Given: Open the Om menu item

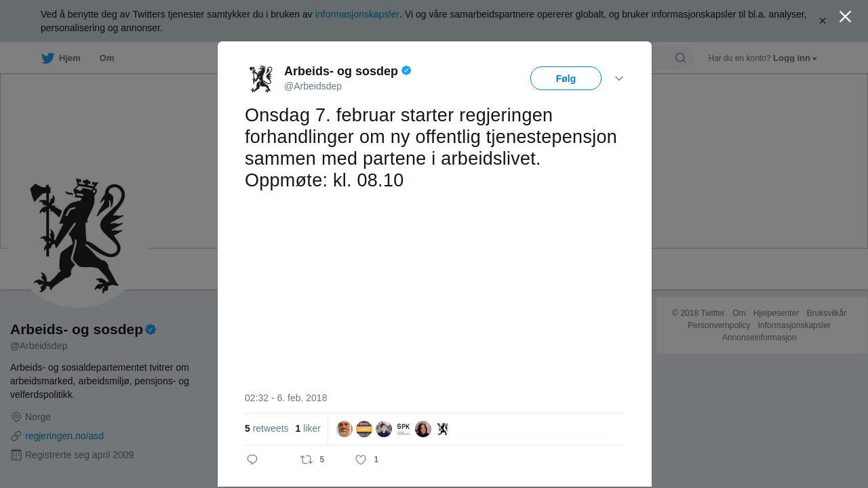Looking at the screenshot, I should click(106, 58).
